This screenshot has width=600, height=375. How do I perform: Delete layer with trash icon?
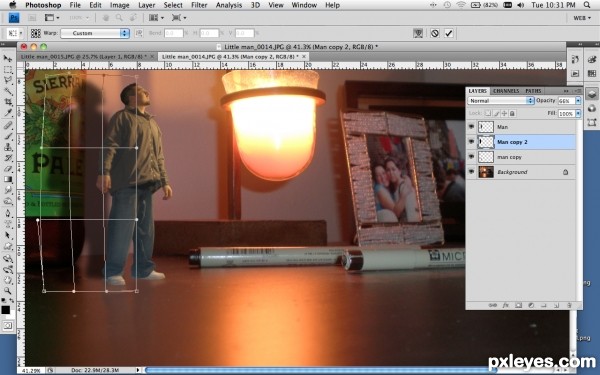[x=569, y=305]
